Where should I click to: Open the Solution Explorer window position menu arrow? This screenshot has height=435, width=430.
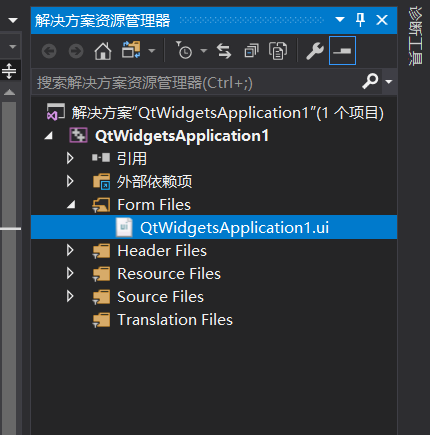pyautogui.click(x=340, y=20)
